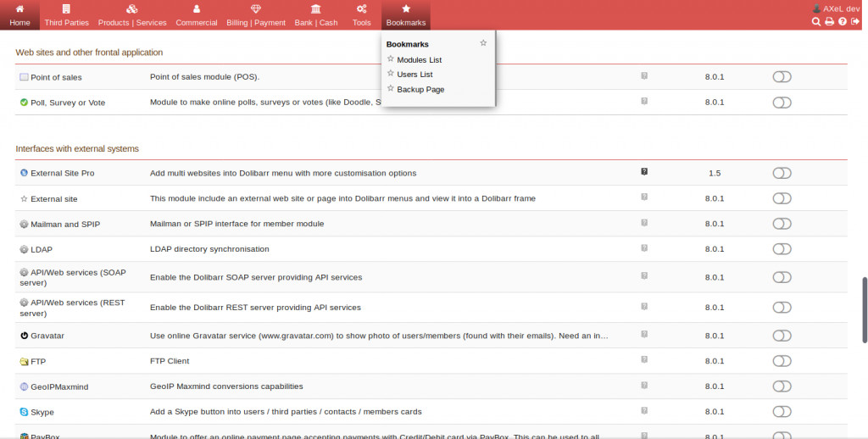
Task: Click the help icon in Gravatar row
Action: click(644, 335)
